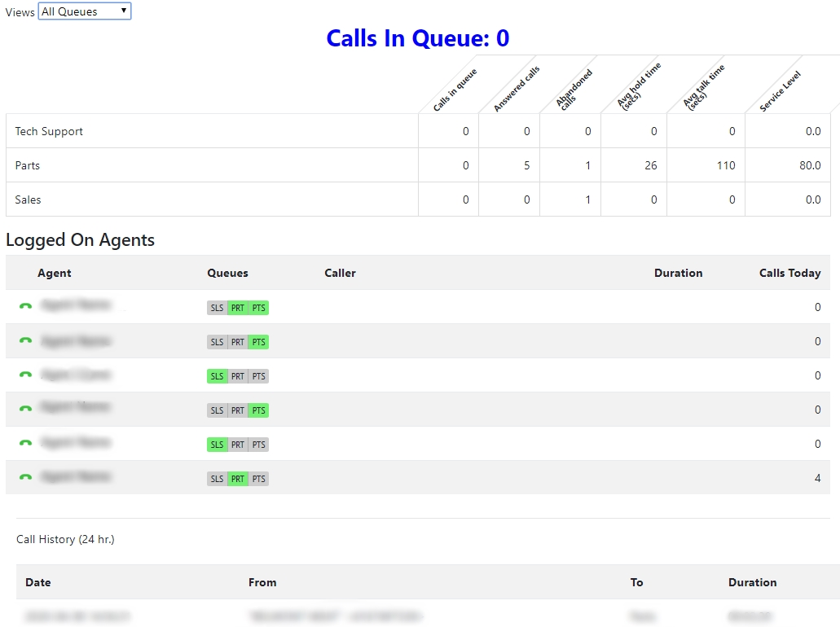Click Parts avg hold time value 26
The image size is (840, 627).
(x=651, y=165)
